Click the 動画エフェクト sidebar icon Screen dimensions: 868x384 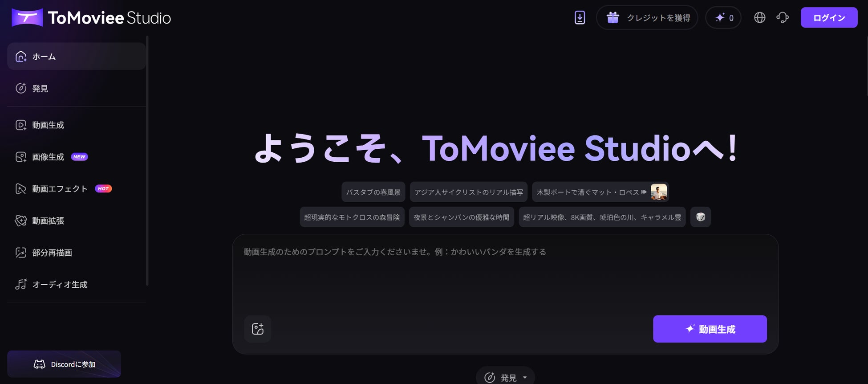pos(21,189)
